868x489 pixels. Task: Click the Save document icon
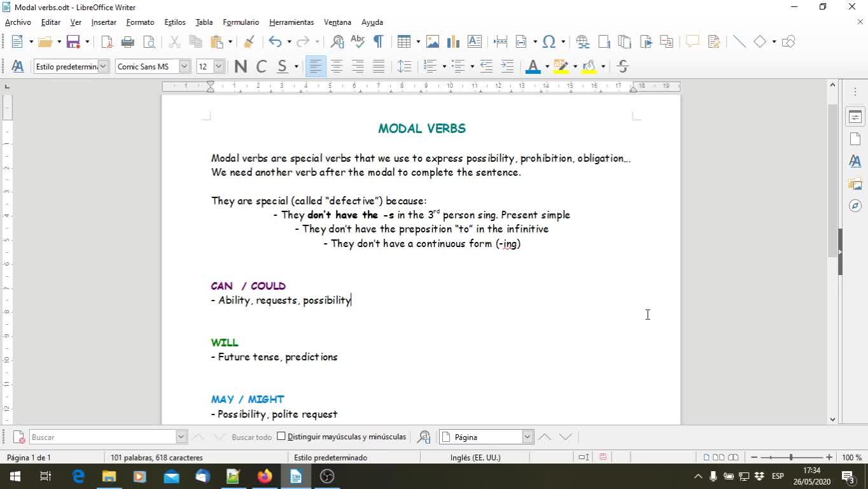pyautogui.click(x=73, y=42)
